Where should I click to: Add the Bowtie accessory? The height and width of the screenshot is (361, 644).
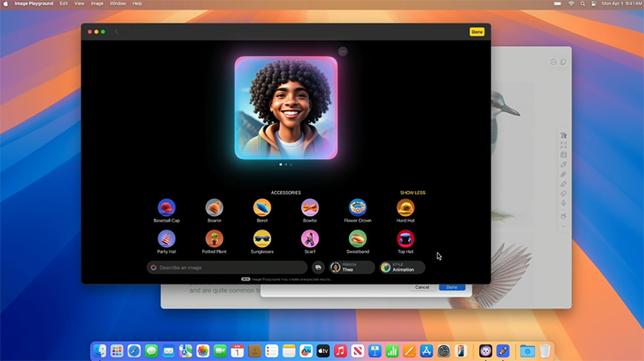pos(310,208)
